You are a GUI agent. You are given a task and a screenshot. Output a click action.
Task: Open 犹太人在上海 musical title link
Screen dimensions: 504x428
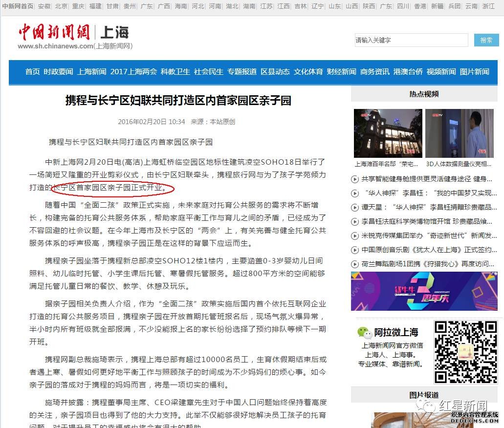[x=429, y=250]
